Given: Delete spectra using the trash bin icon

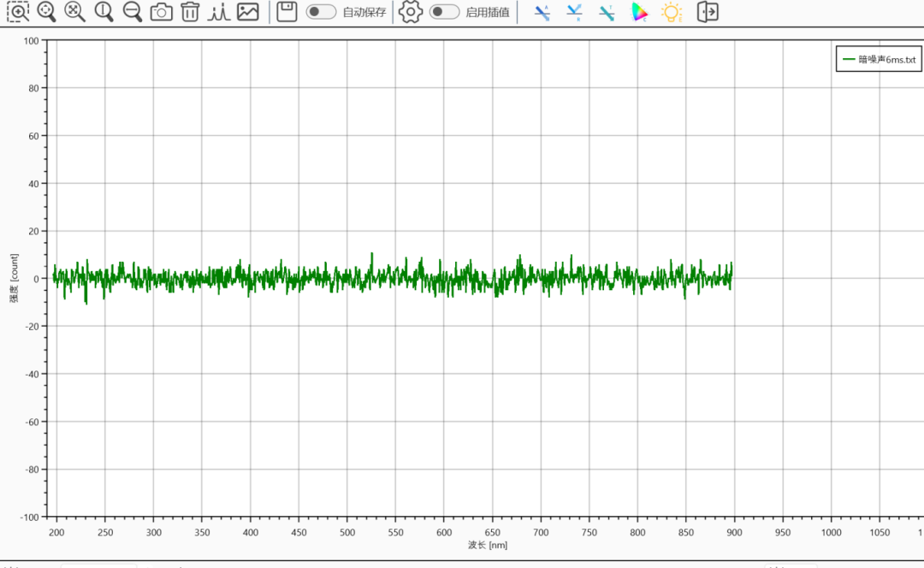Looking at the screenshot, I should coord(190,12).
